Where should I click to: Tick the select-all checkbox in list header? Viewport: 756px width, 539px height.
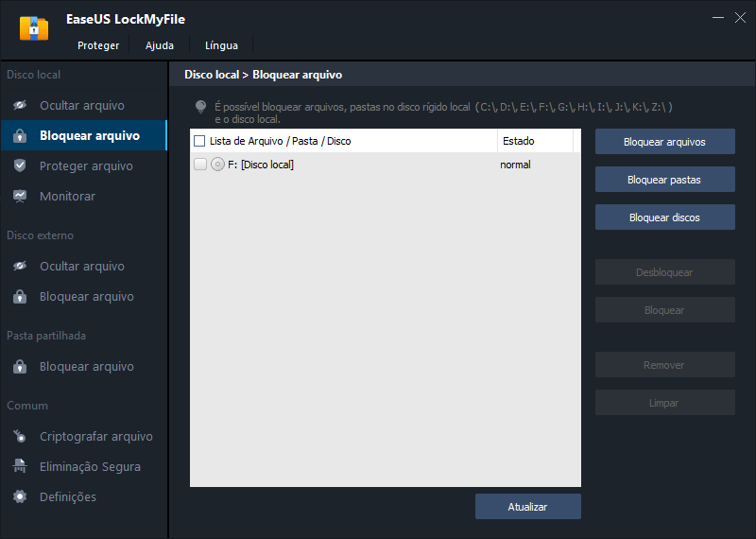[x=199, y=141]
